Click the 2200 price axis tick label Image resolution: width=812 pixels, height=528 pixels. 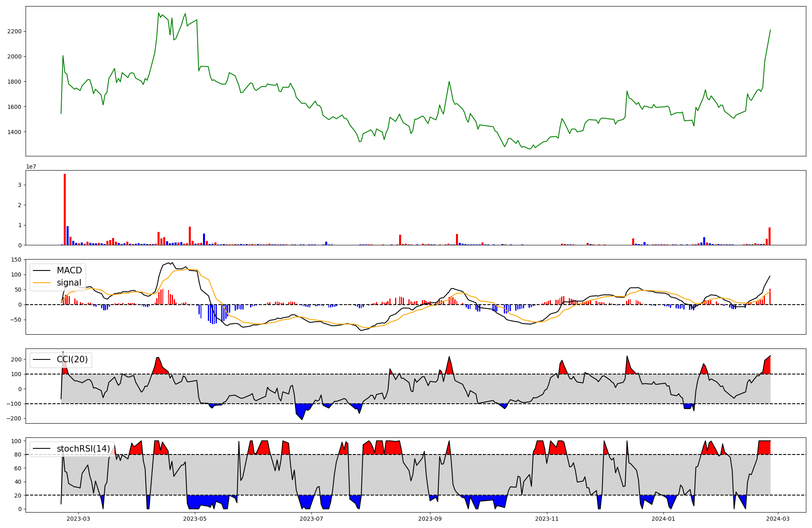point(14,31)
